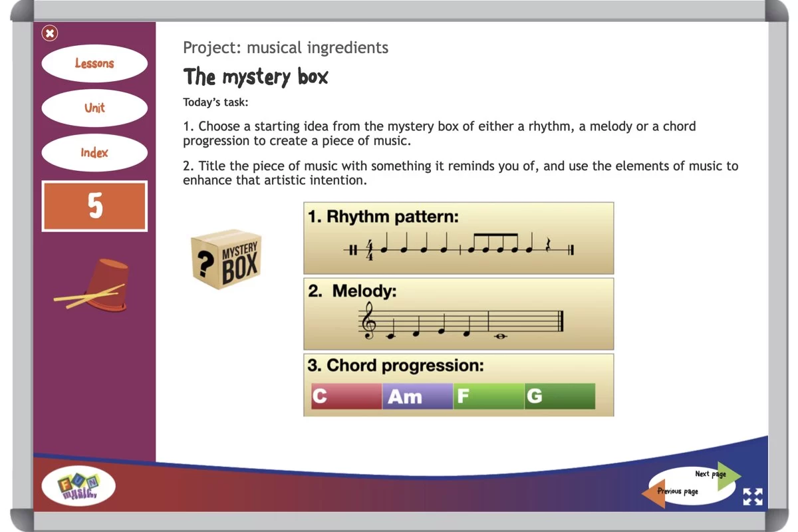Select the page number 5 box
This screenshot has width=798, height=532.
point(94,206)
